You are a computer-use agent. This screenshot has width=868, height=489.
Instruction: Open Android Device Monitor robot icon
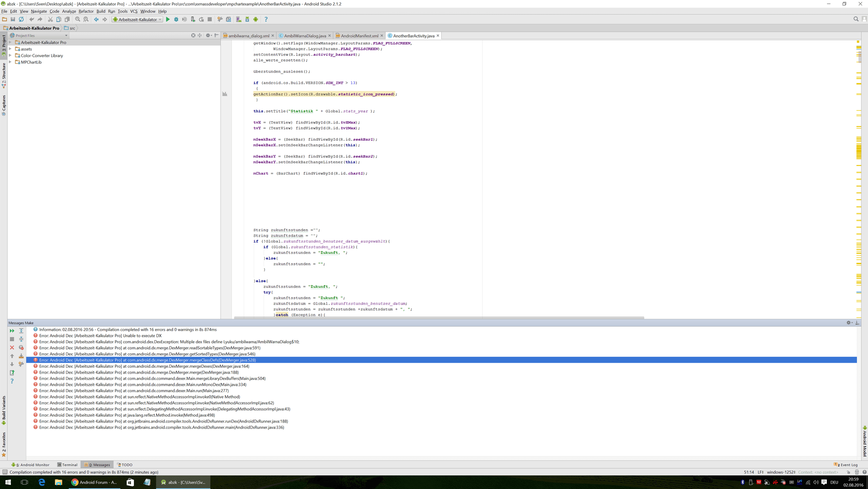tap(256, 19)
